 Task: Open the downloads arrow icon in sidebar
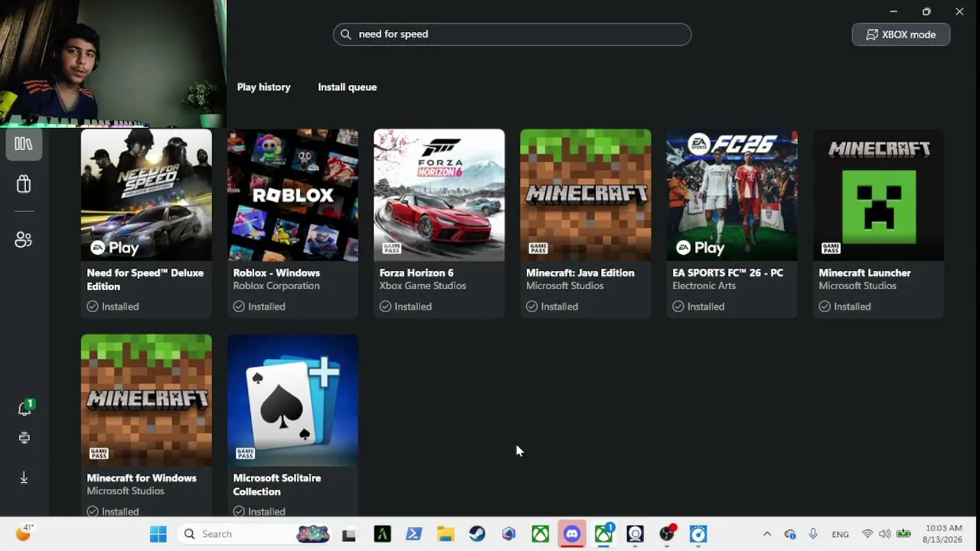pyautogui.click(x=24, y=478)
